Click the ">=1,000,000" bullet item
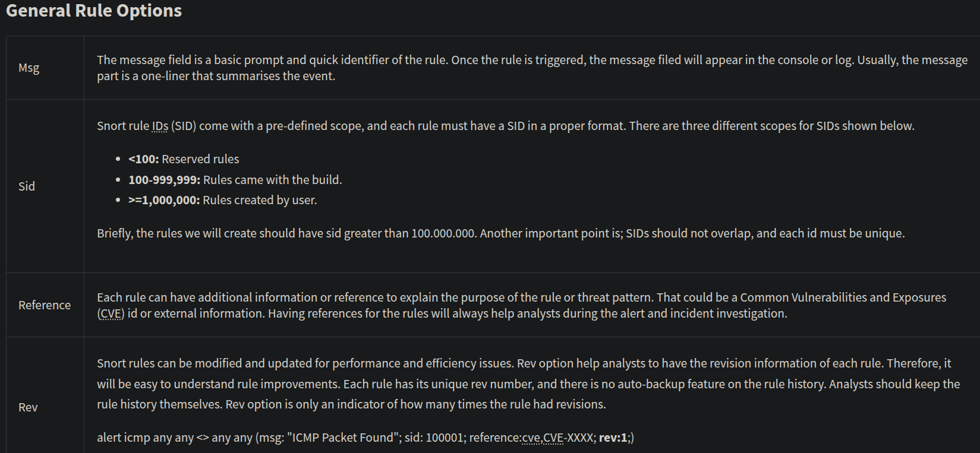This screenshot has width=980, height=453. (x=222, y=200)
